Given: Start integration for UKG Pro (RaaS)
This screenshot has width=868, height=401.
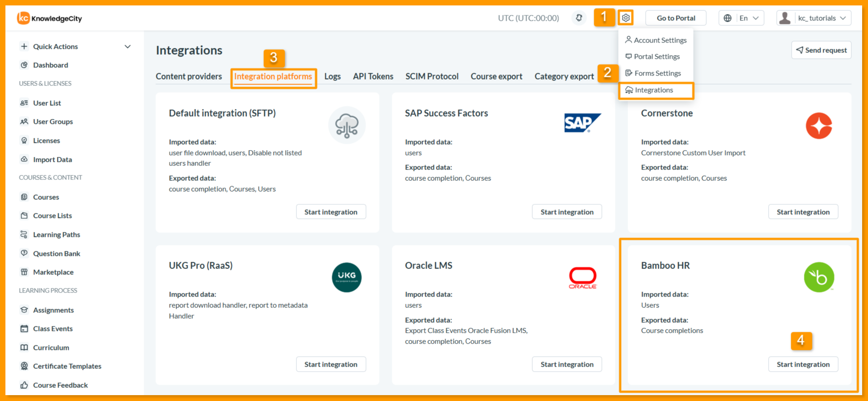Looking at the screenshot, I should pyautogui.click(x=331, y=364).
